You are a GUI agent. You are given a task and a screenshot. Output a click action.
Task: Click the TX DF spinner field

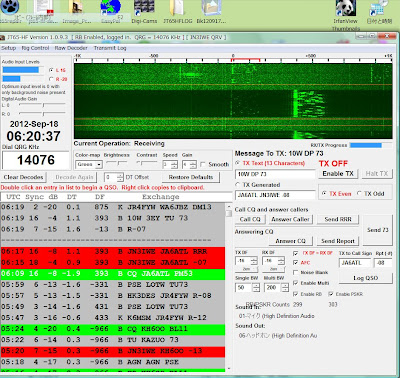pyautogui.click(x=246, y=261)
